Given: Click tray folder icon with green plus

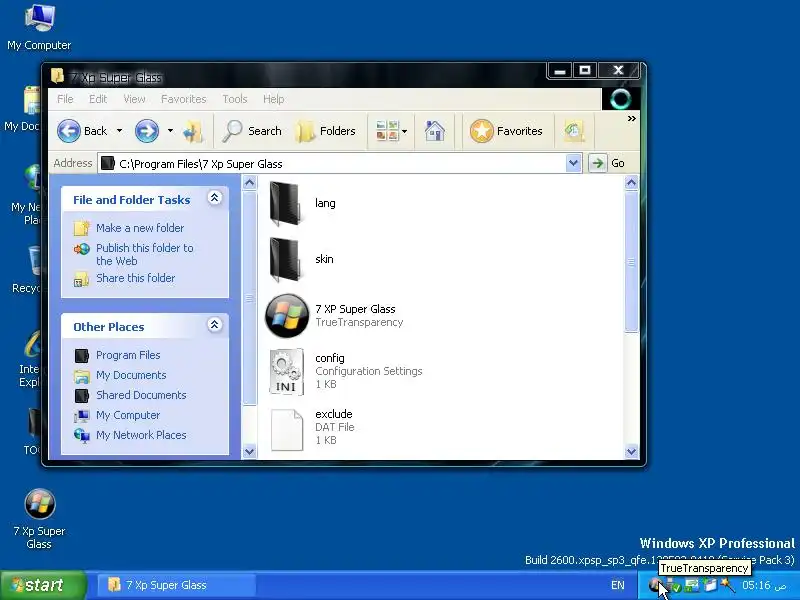Looking at the screenshot, I should point(710,585).
